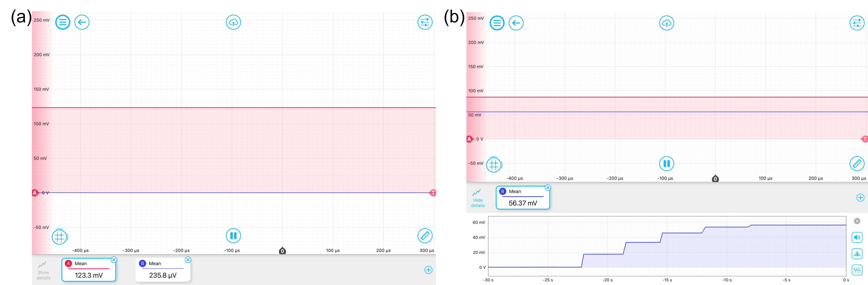This screenshot has width=868, height=285.
Task: Toggle the audio speaker icon beside history graph
Action: click(857, 237)
